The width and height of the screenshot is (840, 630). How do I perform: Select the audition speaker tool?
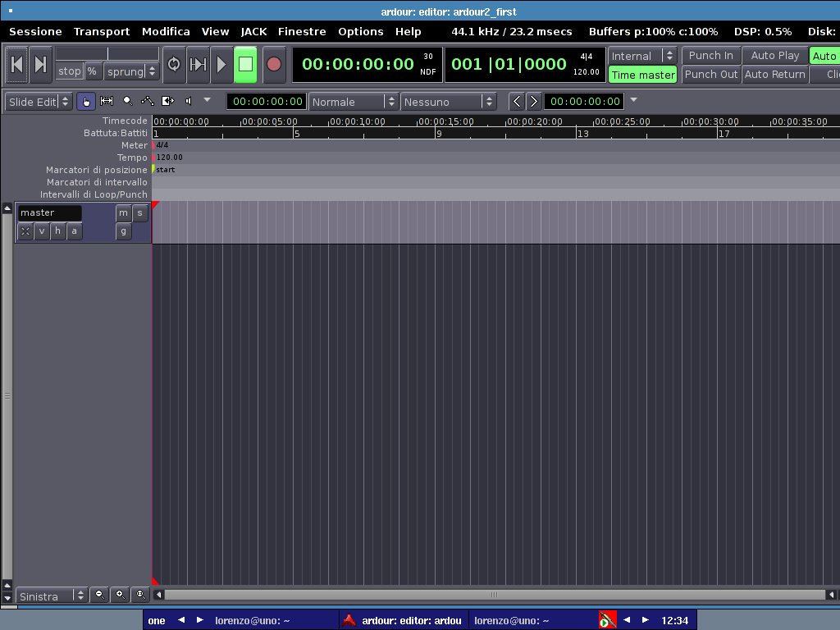188,102
